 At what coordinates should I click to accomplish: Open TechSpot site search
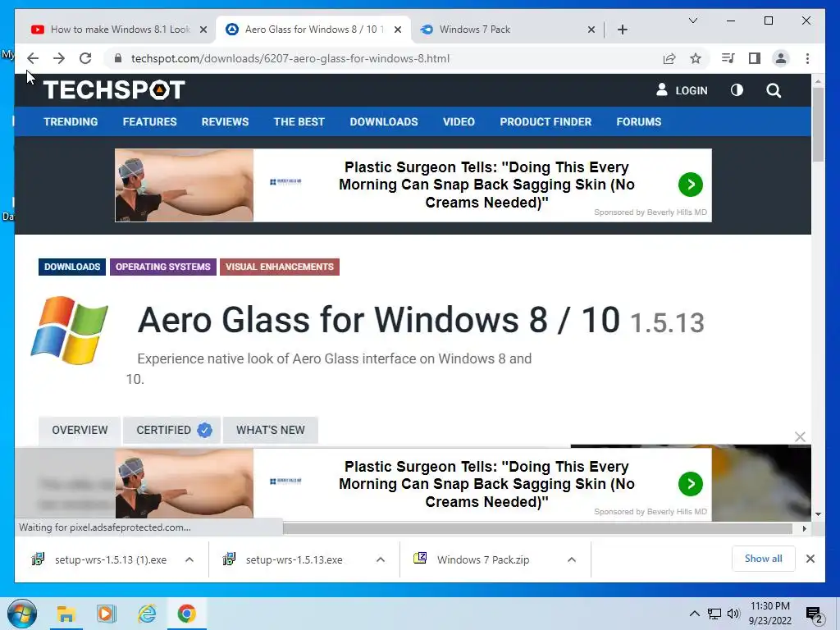click(773, 90)
